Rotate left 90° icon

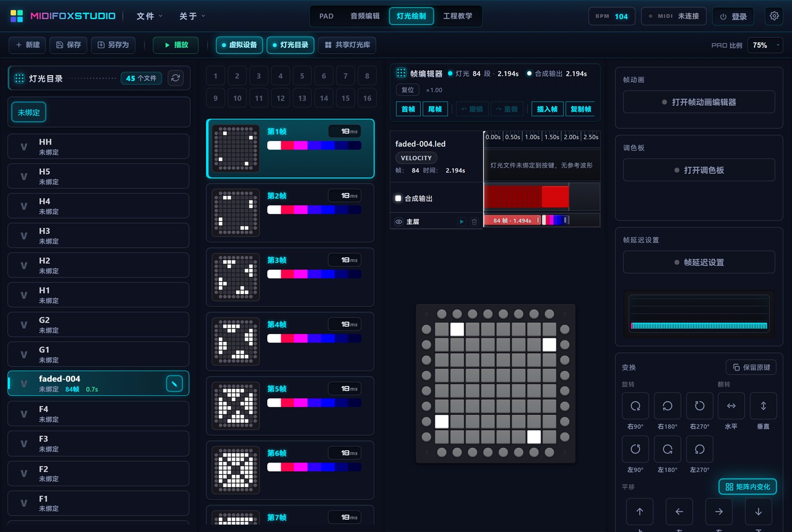pyautogui.click(x=635, y=449)
